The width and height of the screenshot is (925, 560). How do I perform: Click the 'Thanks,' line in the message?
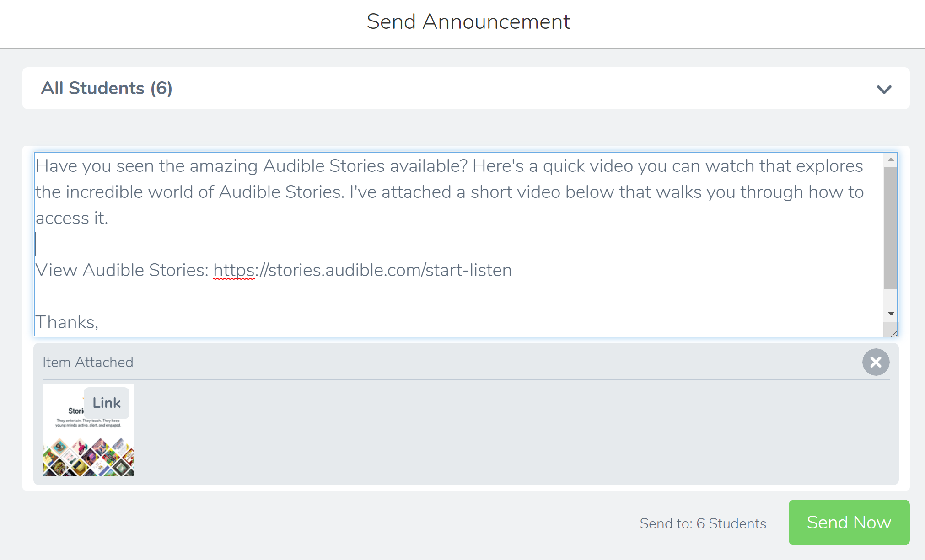(x=67, y=322)
